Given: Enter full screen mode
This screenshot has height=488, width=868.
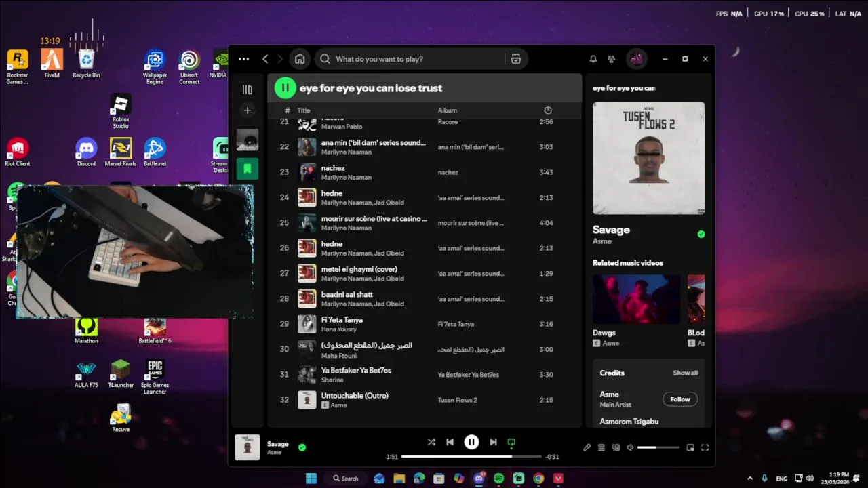Looking at the screenshot, I should click(705, 447).
